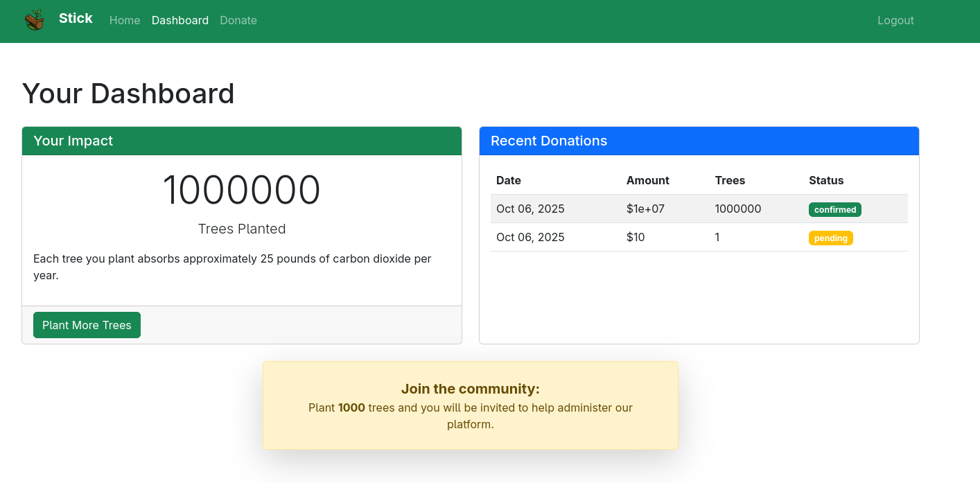
Task: Open the Home nav link
Action: pyautogui.click(x=125, y=21)
